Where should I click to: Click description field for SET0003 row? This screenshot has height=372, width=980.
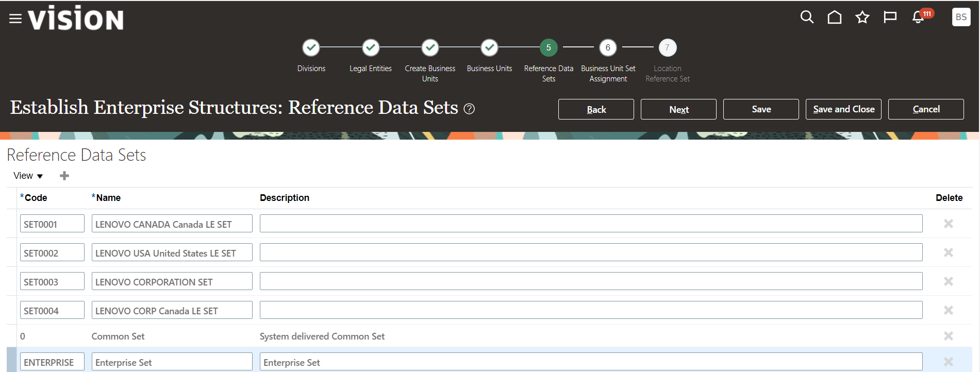pyautogui.click(x=591, y=281)
